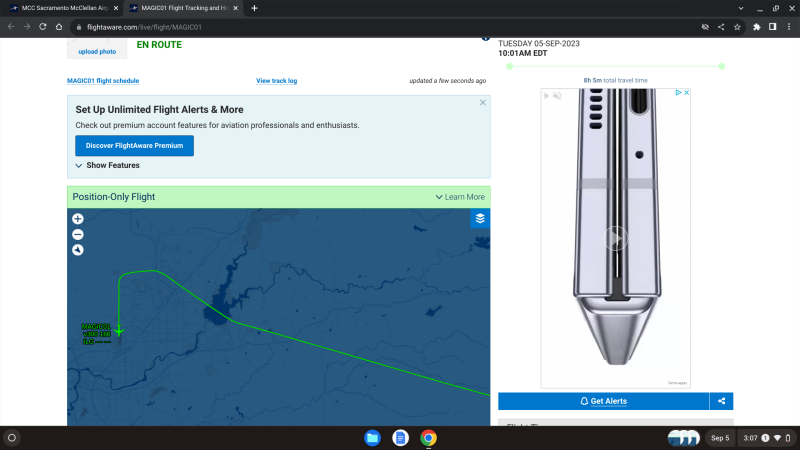Zoom in on the flight map
The image size is (800, 450).
pos(78,219)
